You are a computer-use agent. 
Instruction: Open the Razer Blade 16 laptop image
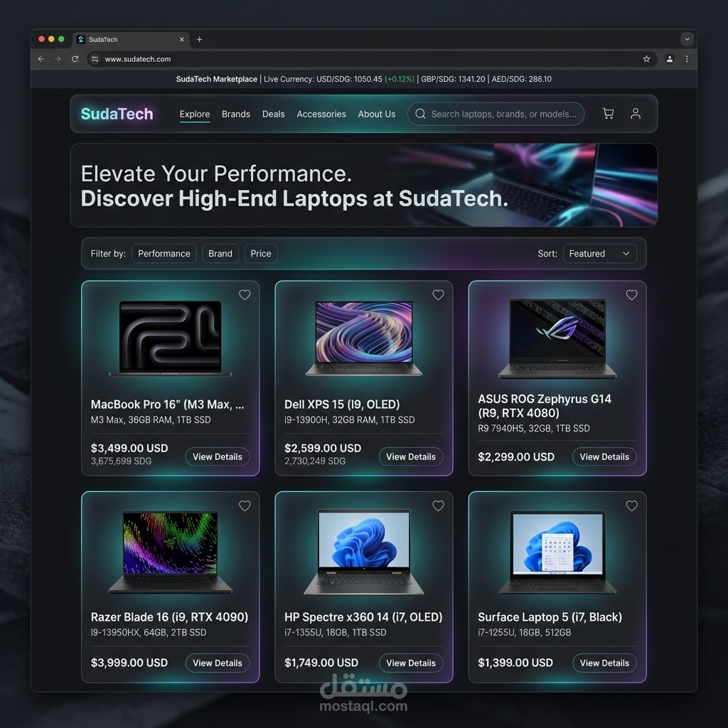coord(171,552)
